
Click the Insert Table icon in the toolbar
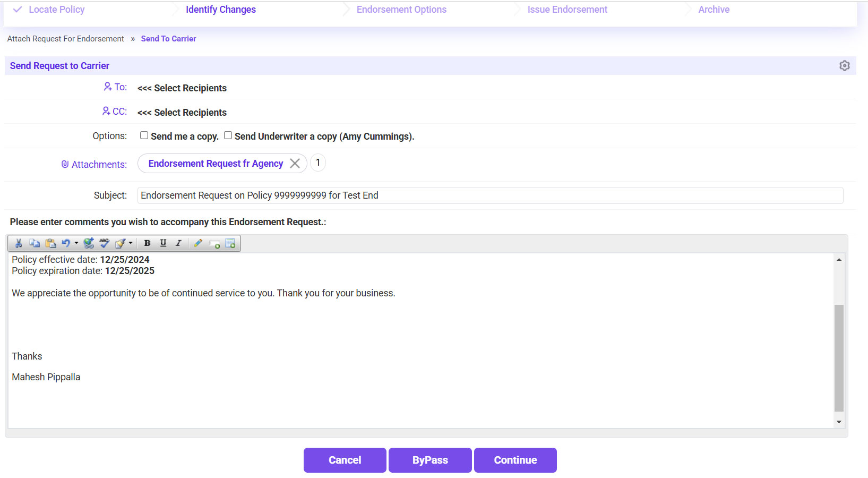tap(230, 243)
